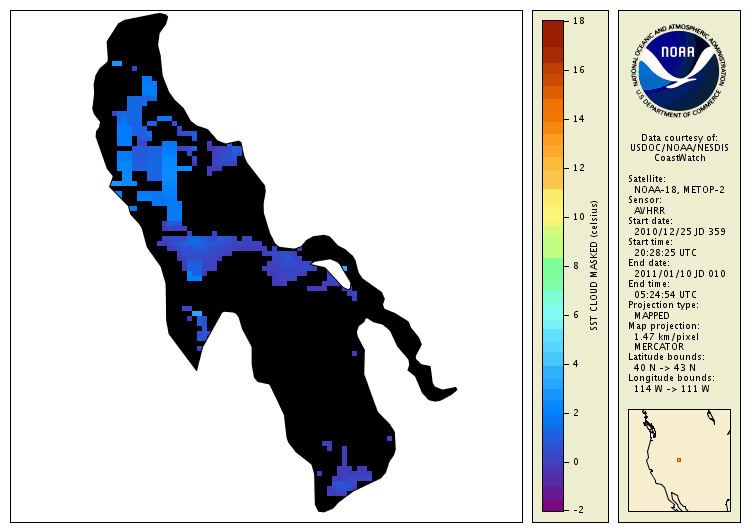The height and width of the screenshot is (532, 750).
Task: Click the 8 tick label on color scale
Action: pyautogui.click(x=576, y=266)
